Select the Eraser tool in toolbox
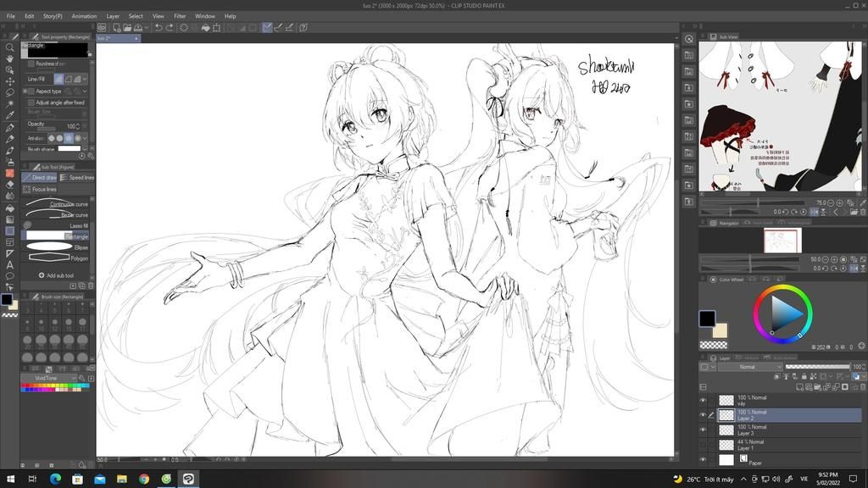The height and width of the screenshot is (488, 868). (9, 185)
